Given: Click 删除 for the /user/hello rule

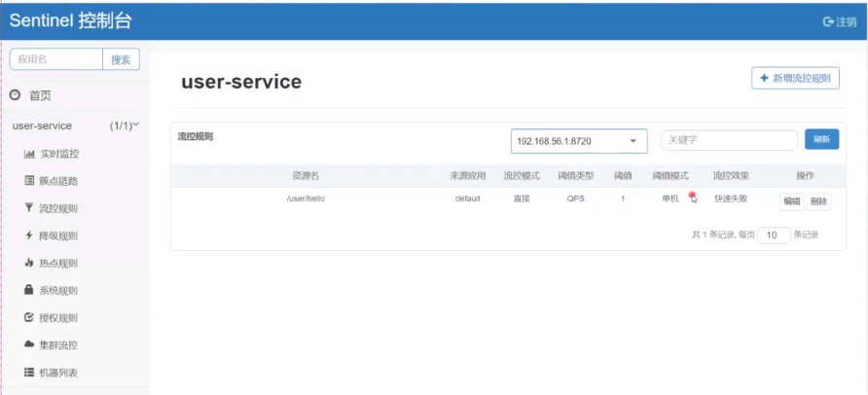Looking at the screenshot, I should coord(818,202).
